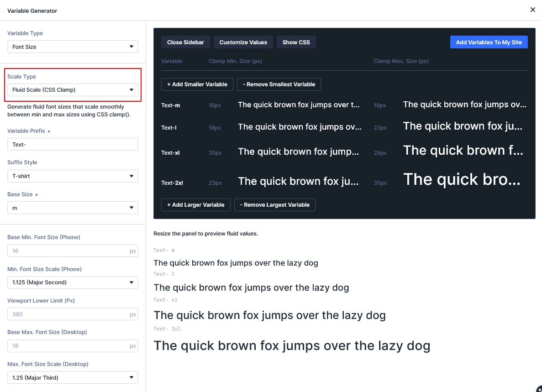Click Add Larger Variable button
Screen dimensions: 542x392
click(195, 205)
